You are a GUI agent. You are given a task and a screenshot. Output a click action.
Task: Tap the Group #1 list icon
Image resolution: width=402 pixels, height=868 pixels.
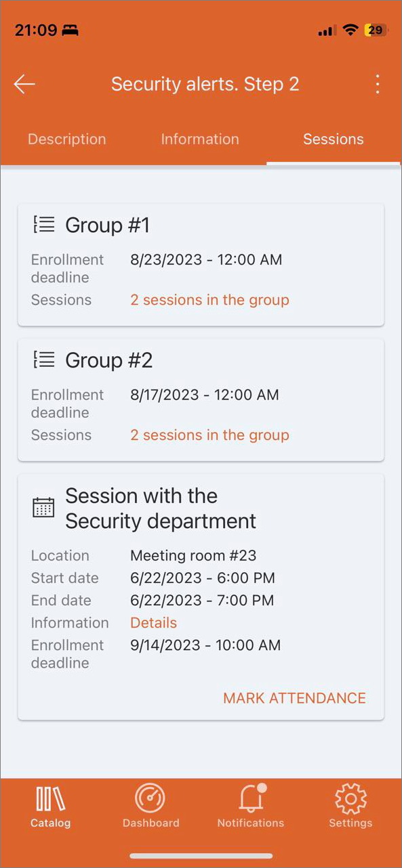44,225
